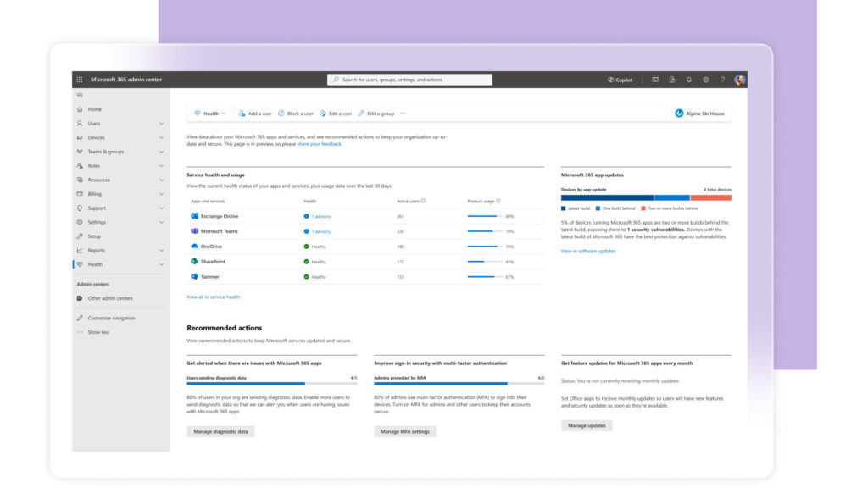This screenshot has height=488, width=868.
Task: Open your account profile picture menu
Action: [x=739, y=79]
